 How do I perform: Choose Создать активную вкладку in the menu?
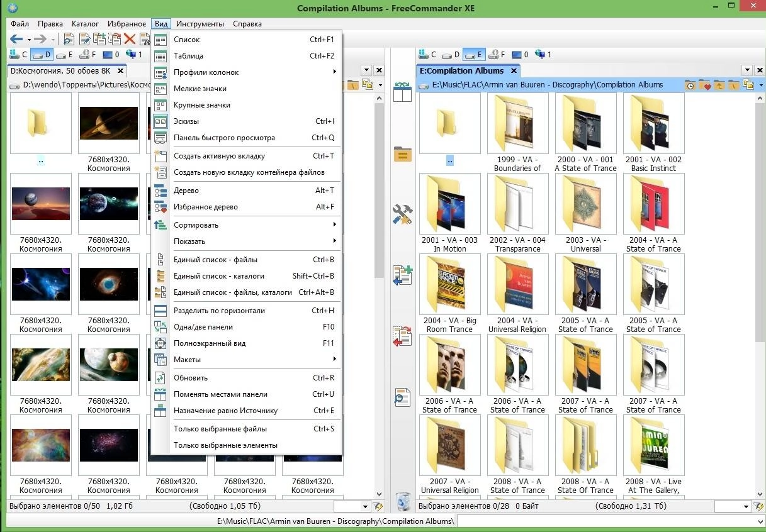tap(247, 156)
